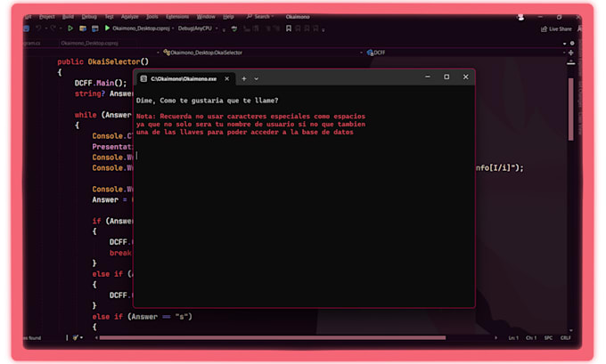Open a new terminal tab with the plus icon

pyautogui.click(x=244, y=78)
